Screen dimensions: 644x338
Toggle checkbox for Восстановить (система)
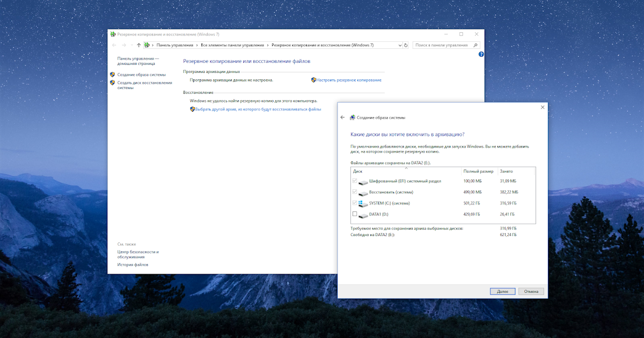(354, 192)
